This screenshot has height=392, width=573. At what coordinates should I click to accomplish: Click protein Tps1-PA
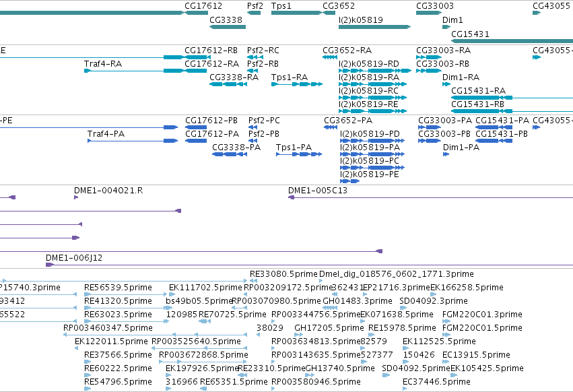click(294, 148)
